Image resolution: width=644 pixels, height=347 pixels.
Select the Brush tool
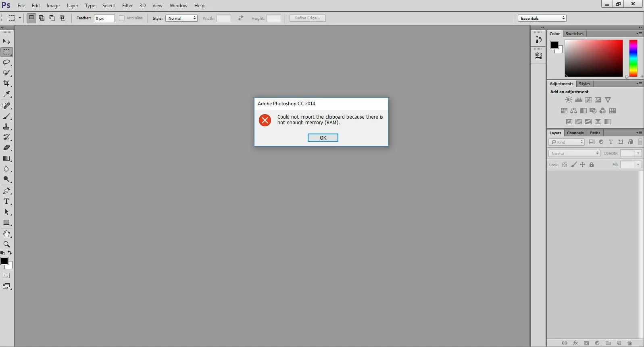point(6,116)
